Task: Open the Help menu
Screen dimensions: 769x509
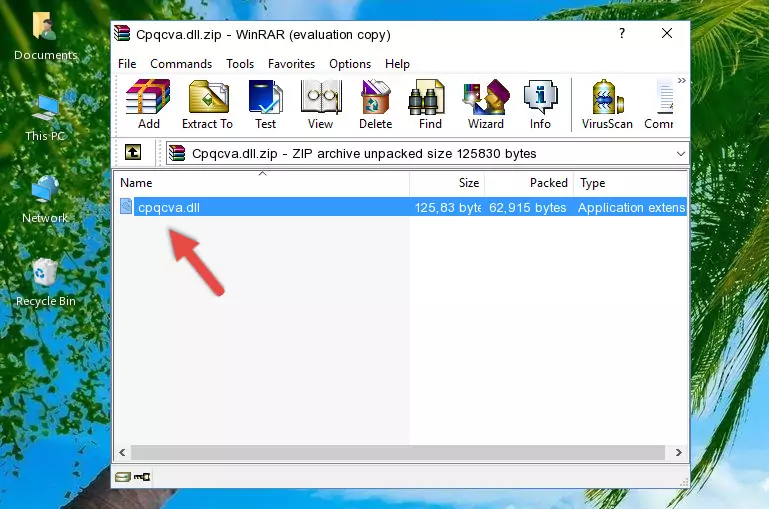Action: (x=397, y=64)
